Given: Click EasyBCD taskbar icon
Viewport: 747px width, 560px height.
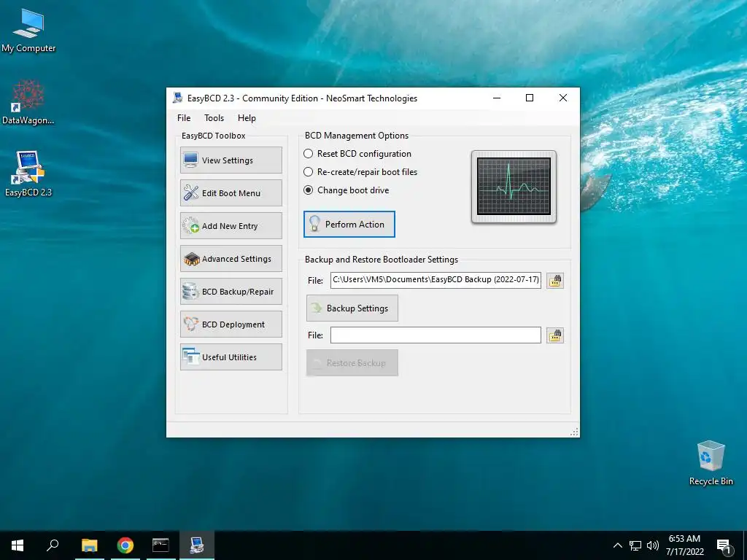Looking at the screenshot, I should tap(197, 545).
